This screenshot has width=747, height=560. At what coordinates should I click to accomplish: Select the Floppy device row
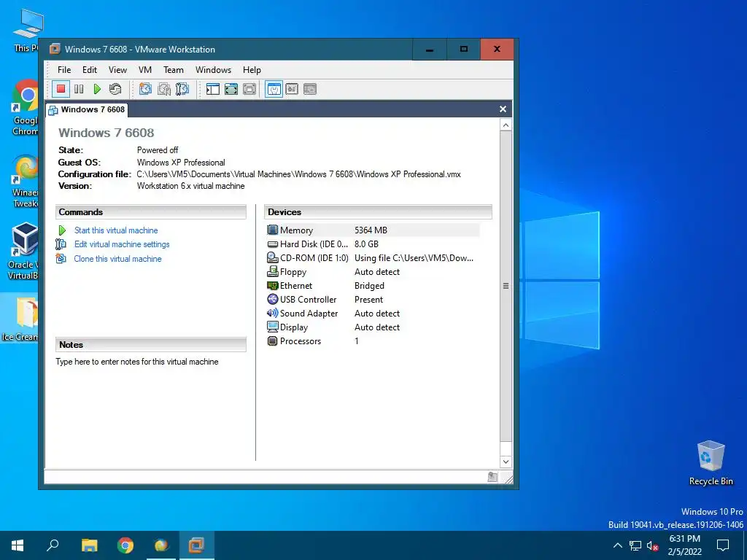373,272
